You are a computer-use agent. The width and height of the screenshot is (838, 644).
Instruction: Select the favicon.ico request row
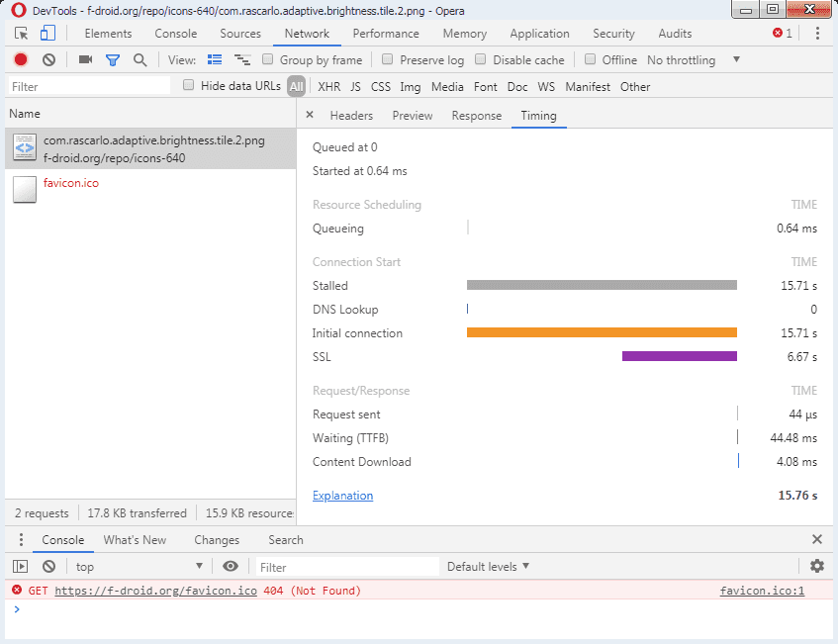(x=150, y=190)
